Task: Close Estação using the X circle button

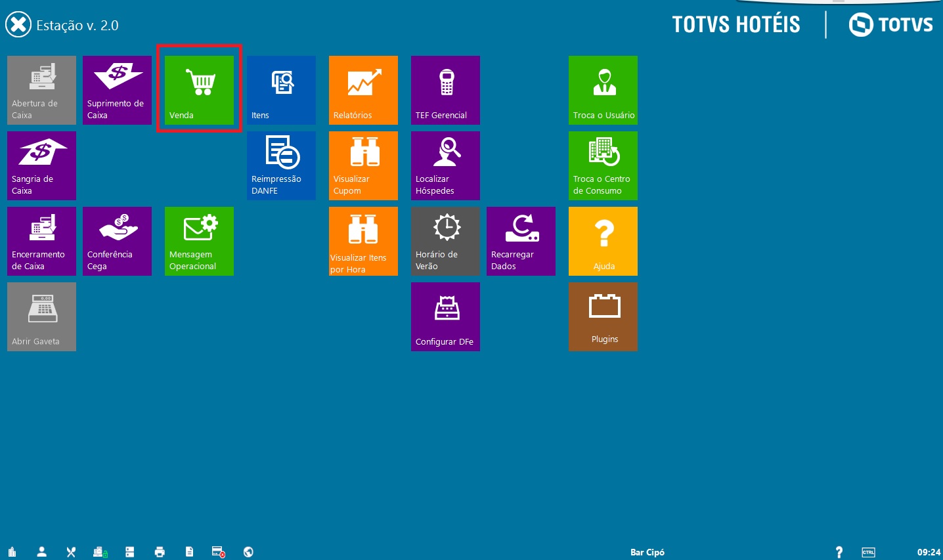Action: pos(18,25)
